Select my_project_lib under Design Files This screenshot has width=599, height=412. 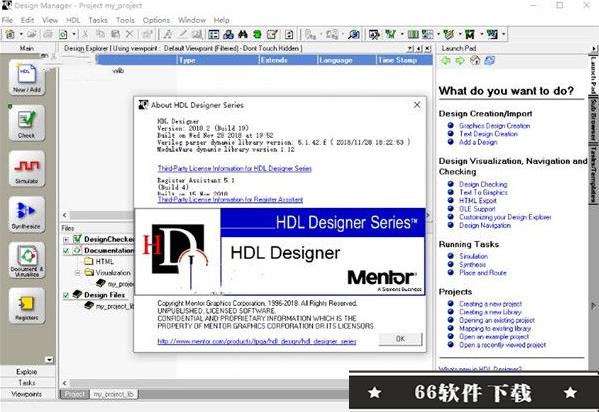[110, 307]
